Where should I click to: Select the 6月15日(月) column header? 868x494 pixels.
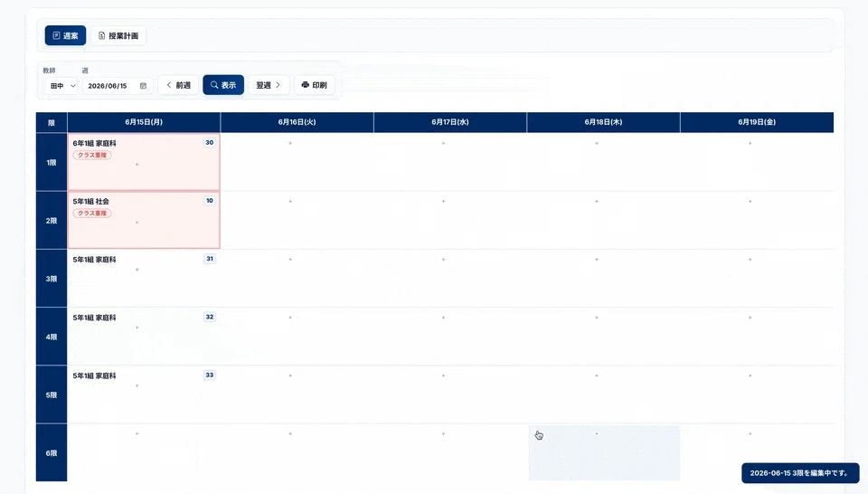tap(144, 122)
